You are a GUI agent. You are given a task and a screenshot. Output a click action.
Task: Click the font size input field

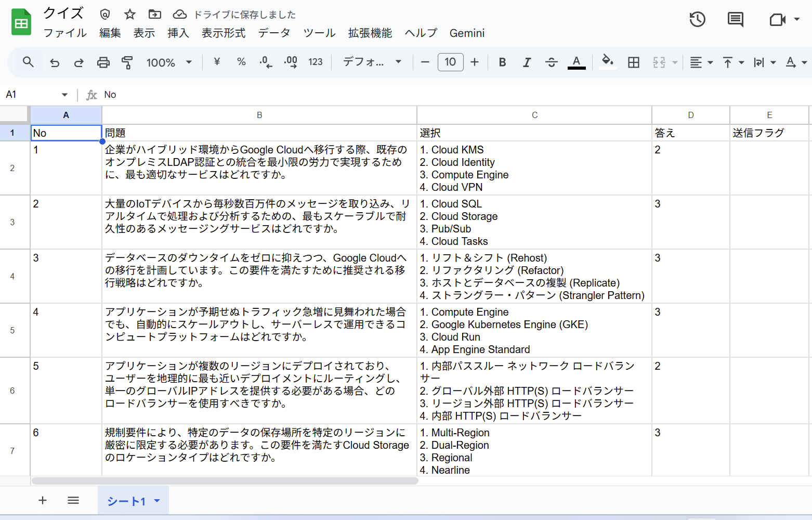(x=450, y=62)
